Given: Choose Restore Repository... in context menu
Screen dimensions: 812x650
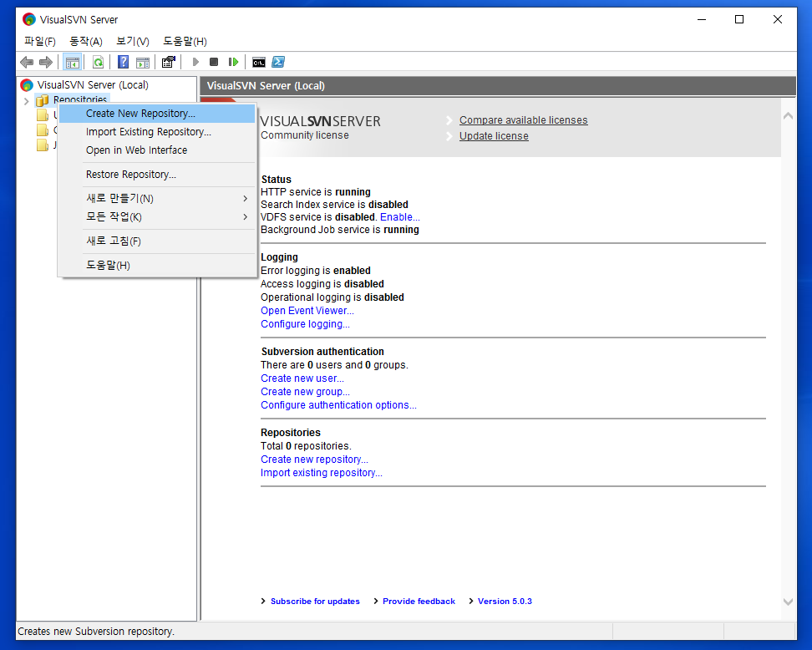Looking at the screenshot, I should 157,175.
